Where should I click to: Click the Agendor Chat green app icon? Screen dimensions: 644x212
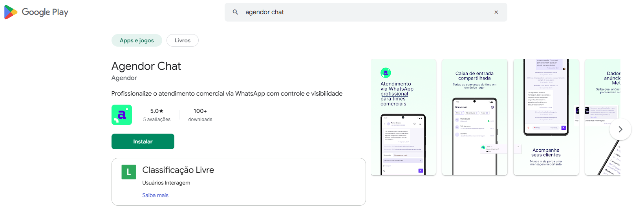tap(122, 115)
